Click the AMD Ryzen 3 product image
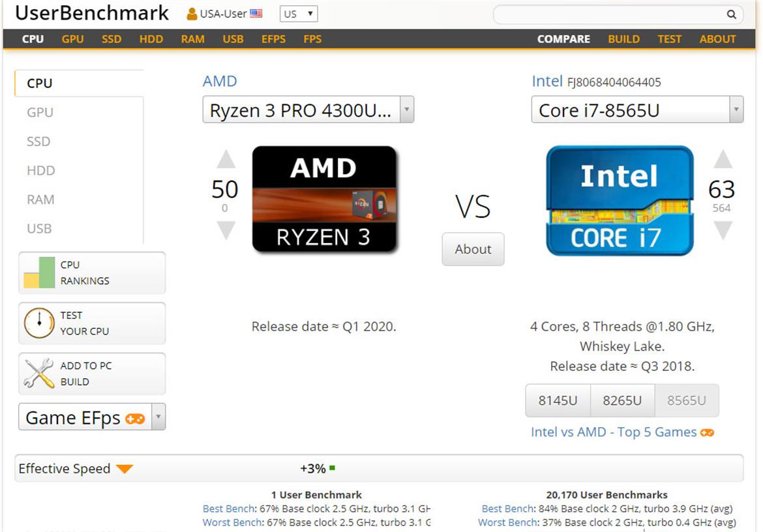The width and height of the screenshot is (763, 532). pyautogui.click(x=324, y=199)
